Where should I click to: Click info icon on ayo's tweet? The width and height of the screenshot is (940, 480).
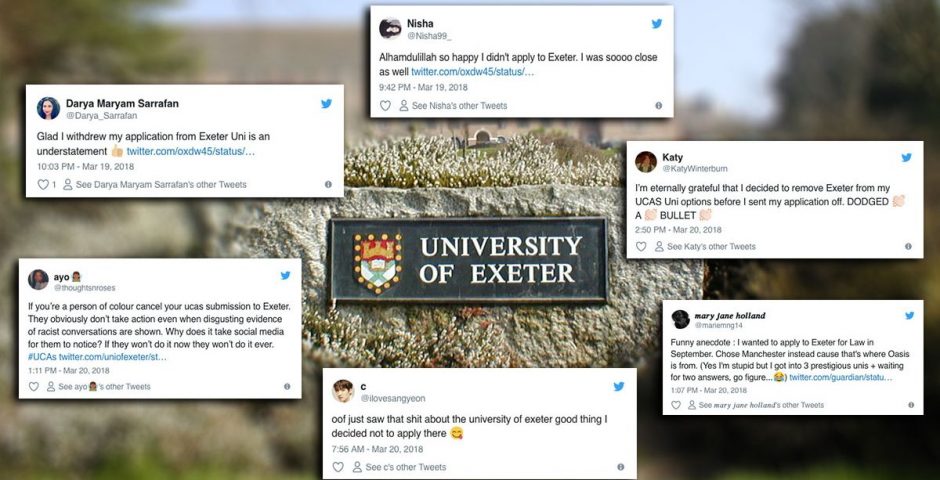287,387
